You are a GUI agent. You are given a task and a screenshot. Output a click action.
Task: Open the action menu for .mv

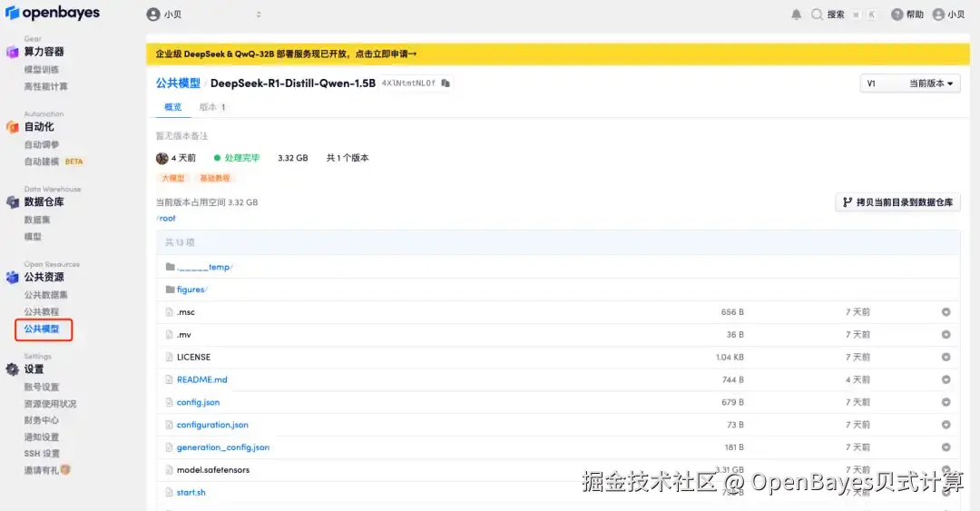tap(946, 335)
